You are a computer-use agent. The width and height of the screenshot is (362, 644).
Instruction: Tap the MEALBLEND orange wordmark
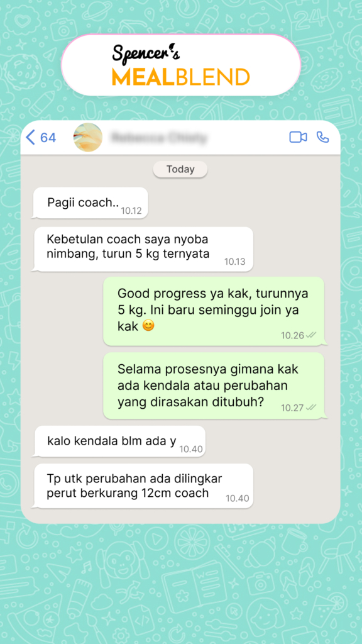(x=181, y=77)
